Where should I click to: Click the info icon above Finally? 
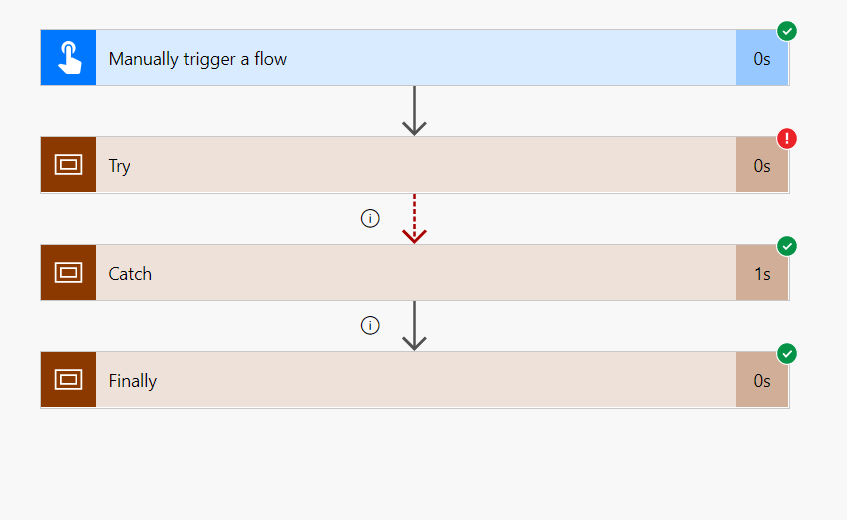click(370, 325)
